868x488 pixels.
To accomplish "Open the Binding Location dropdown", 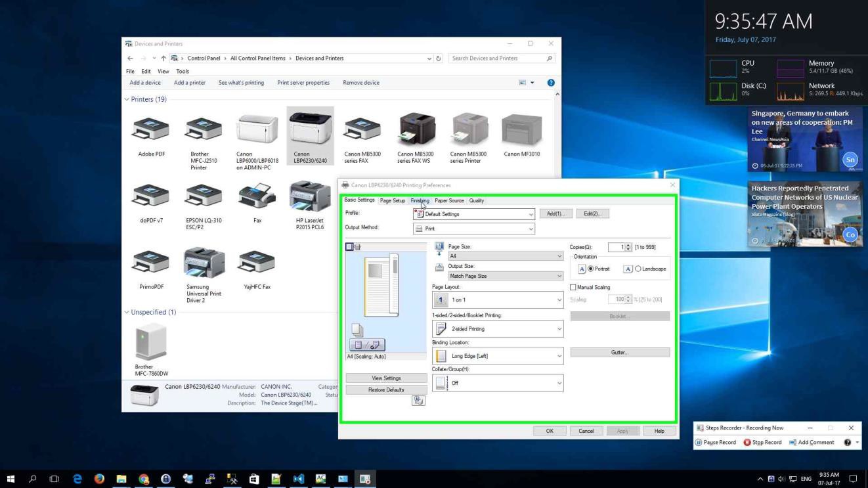I will pyautogui.click(x=498, y=356).
